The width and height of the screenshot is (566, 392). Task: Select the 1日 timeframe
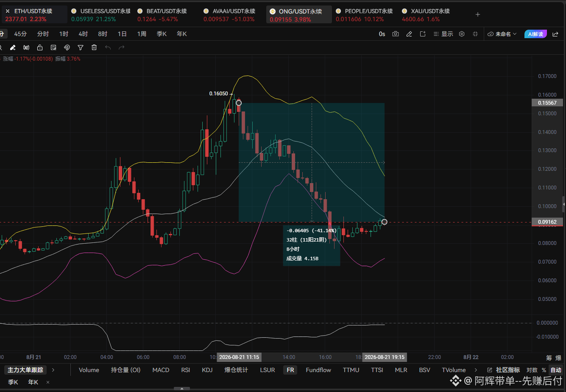pyautogui.click(x=122, y=34)
